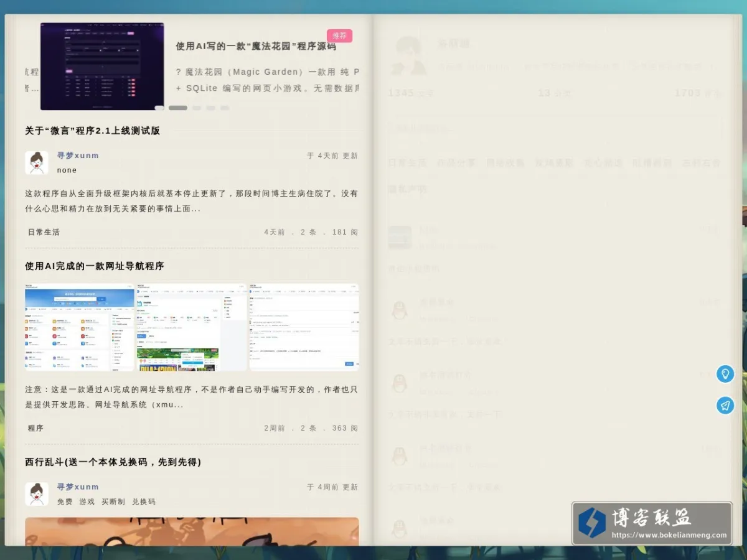Open the orange 西行乱斗 cover image
747x560 pixels.
click(x=192, y=531)
